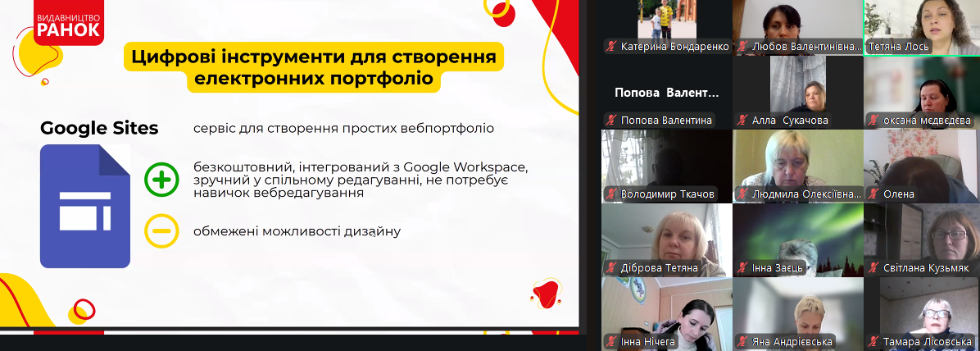The height and width of the screenshot is (351, 980).
Task: Click the Google Sites logo icon
Action: [x=85, y=206]
